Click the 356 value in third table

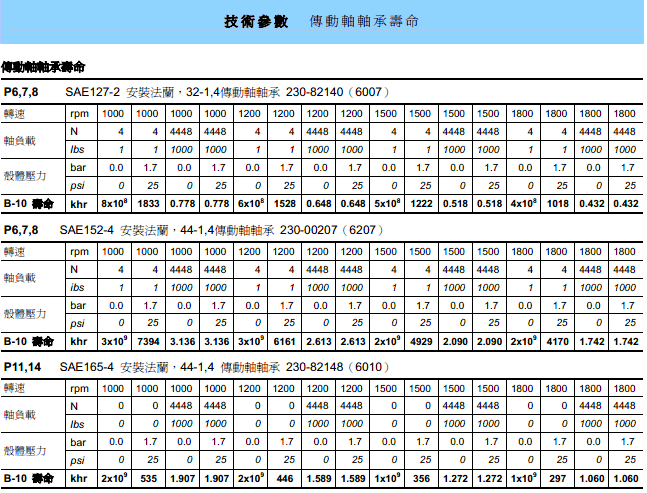(421, 479)
